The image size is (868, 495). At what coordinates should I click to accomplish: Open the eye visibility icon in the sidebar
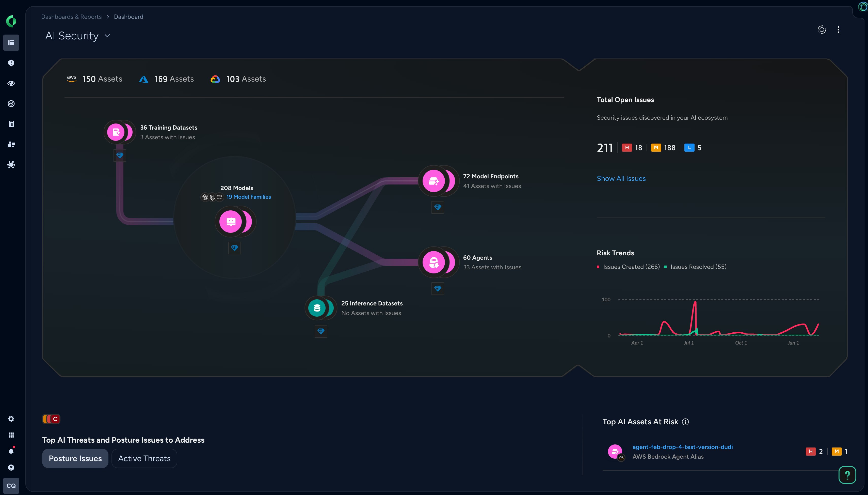[11, 83]
